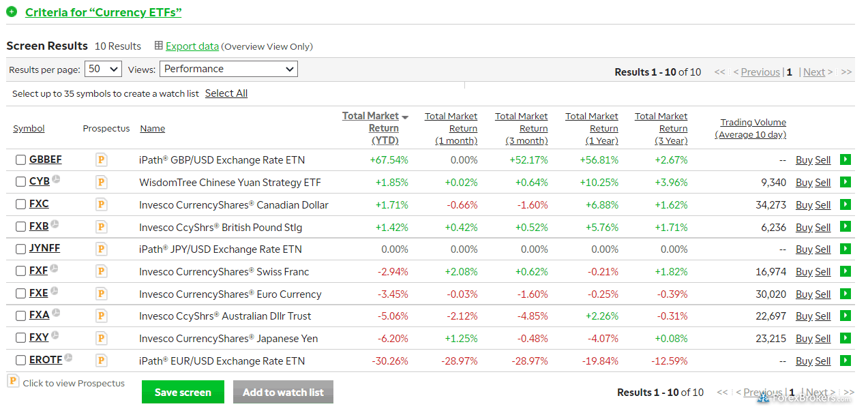Image resolution: width=868 pixels, height=413 pixels.
Task: Check the FXY checkbox
Action: click(21, 338)
